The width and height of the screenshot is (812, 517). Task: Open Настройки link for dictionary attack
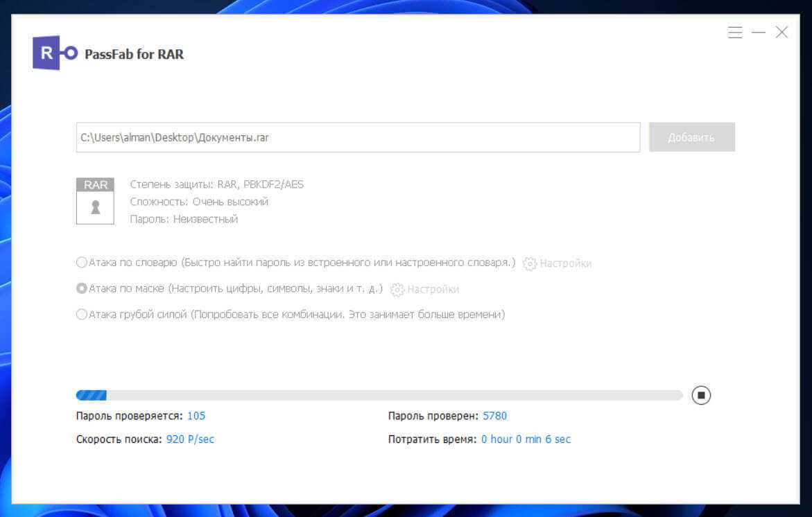point(565,264)
